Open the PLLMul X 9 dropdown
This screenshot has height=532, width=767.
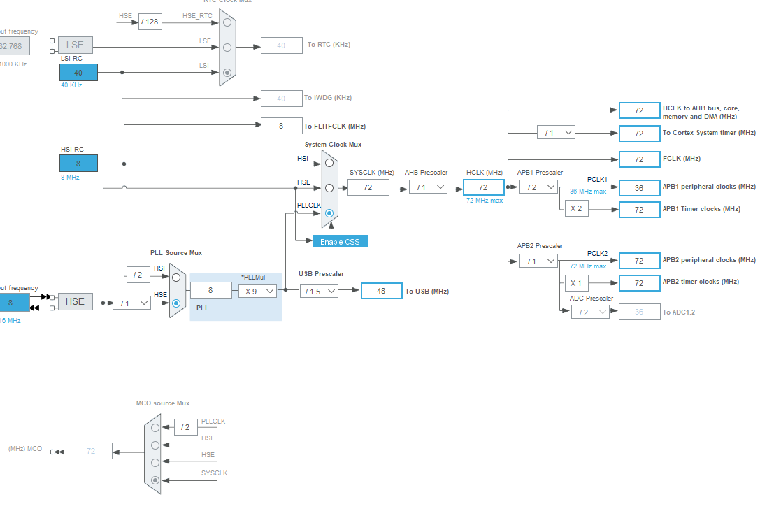click(257, 291)
